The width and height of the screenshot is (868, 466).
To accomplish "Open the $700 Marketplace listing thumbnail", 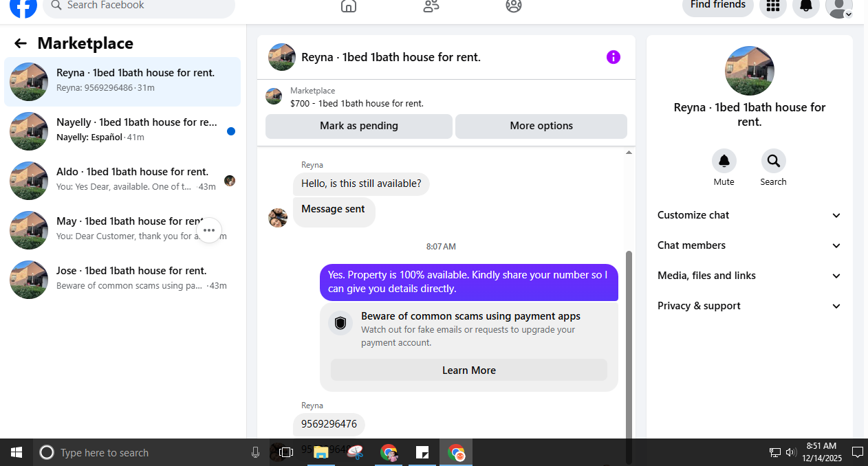I will point(274,96).
